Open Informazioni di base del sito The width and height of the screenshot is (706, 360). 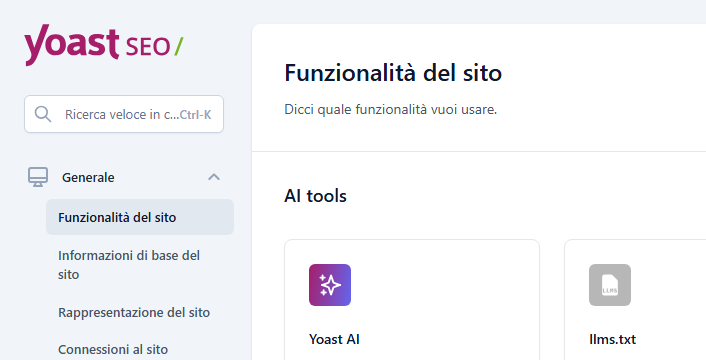tap(129, 265)
